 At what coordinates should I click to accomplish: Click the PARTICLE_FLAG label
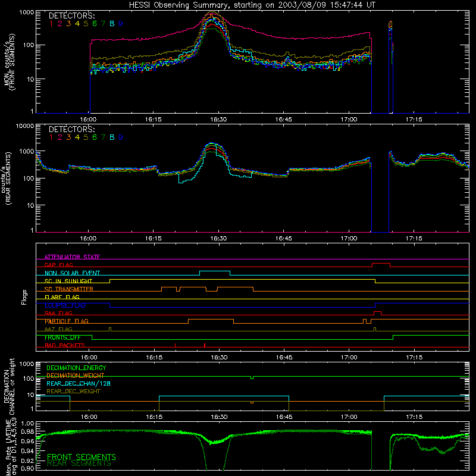coord(67,321)
